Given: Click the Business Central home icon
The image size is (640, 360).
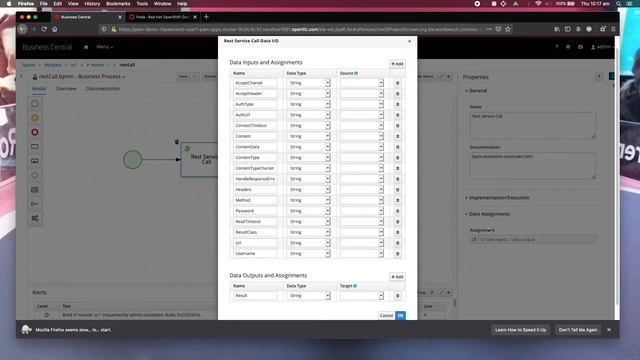Looking at the screenshot, I should click(86, 47).
